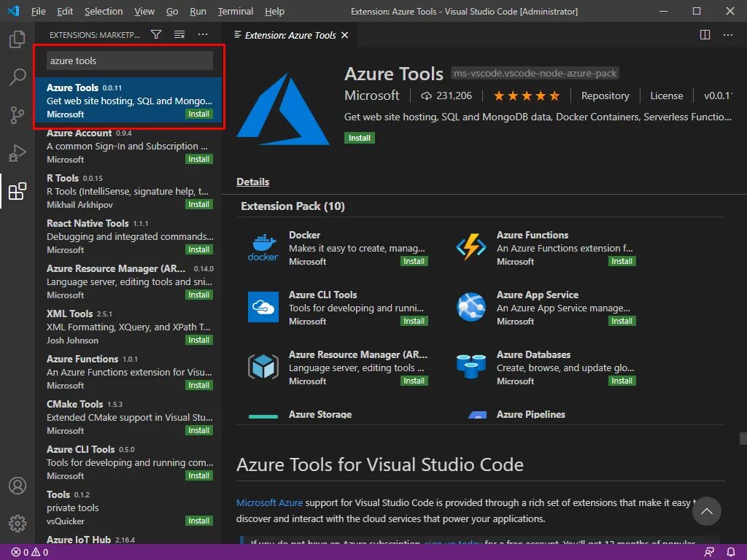This screenshot has width=747, height=560.
Task: Click the Azure App Service globe icon
Action: pos(471,307)
